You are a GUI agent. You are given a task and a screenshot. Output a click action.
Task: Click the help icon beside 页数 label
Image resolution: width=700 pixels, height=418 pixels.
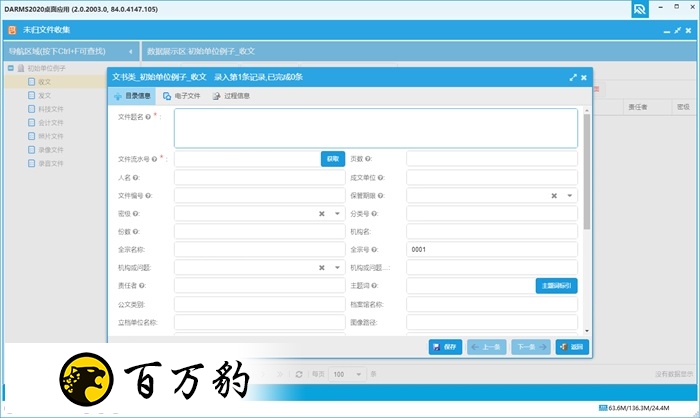click(368, 159)
